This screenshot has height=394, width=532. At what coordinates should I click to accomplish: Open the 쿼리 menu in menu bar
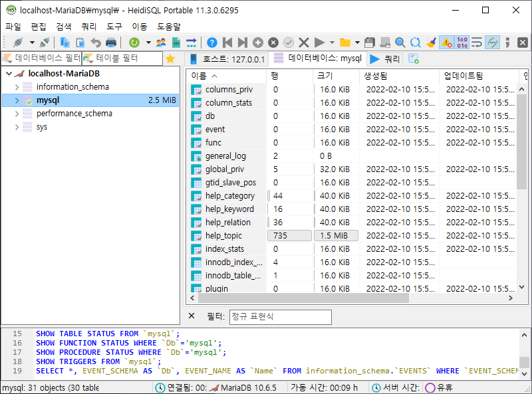click(89, 27)
